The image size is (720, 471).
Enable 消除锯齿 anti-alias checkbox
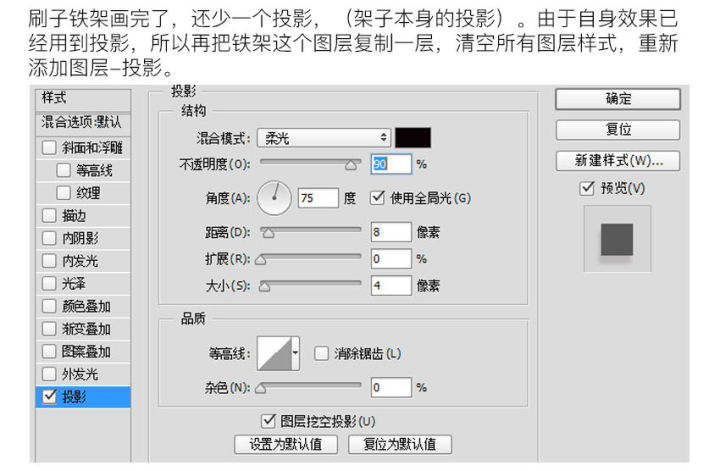point(321,353)
